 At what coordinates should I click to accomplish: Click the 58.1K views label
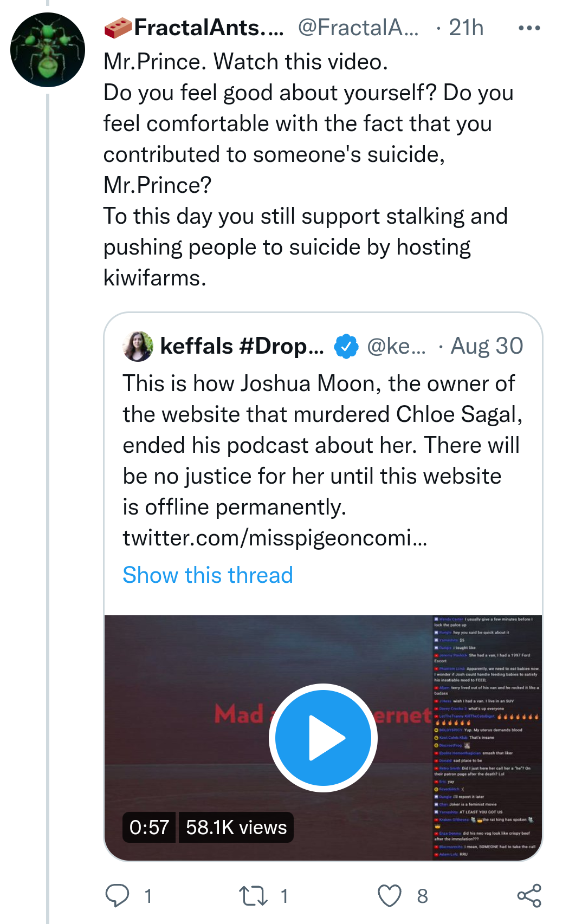pyautogui.click(x=236, y=827)
